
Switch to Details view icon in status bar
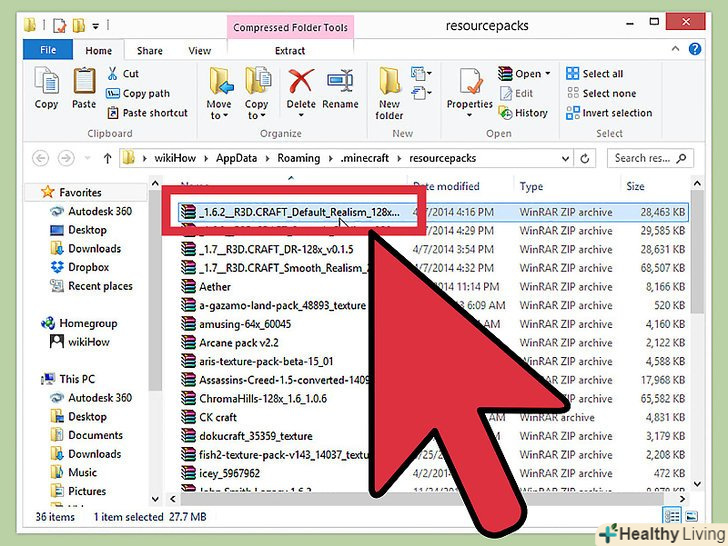(672, 516)
